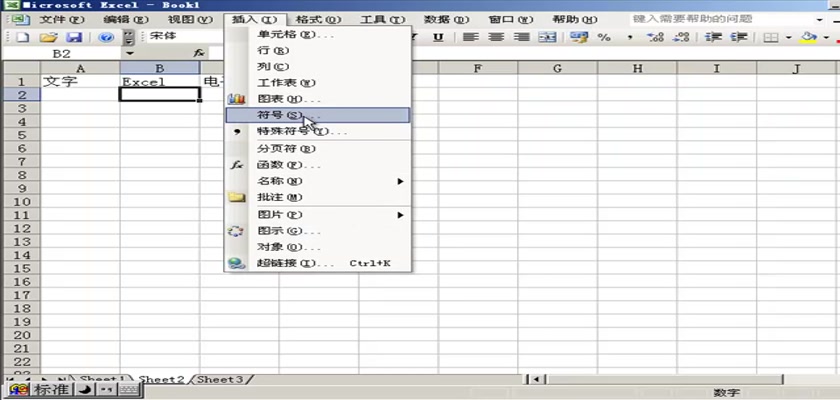Viewport: 840px width, 400px height.
Task: Align cell text to the right
Action: pyautogui.click(x=521, y=37)
